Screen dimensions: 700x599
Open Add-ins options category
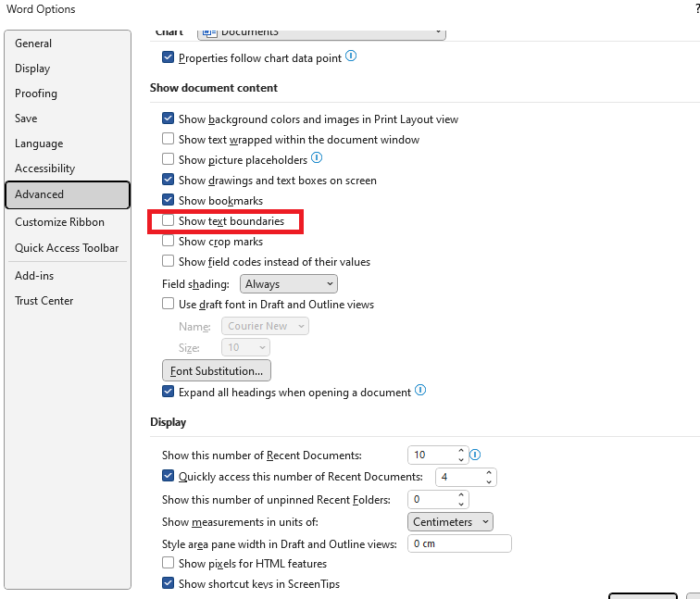click(68, 276)
